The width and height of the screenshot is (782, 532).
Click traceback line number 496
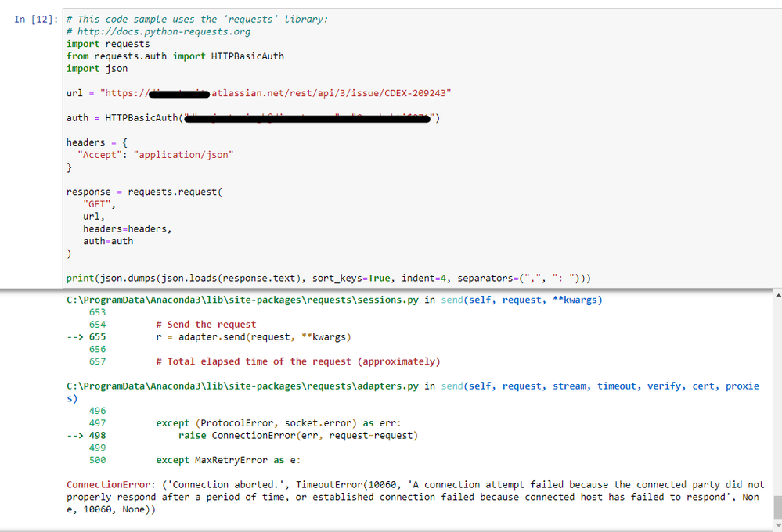point(97,411)
